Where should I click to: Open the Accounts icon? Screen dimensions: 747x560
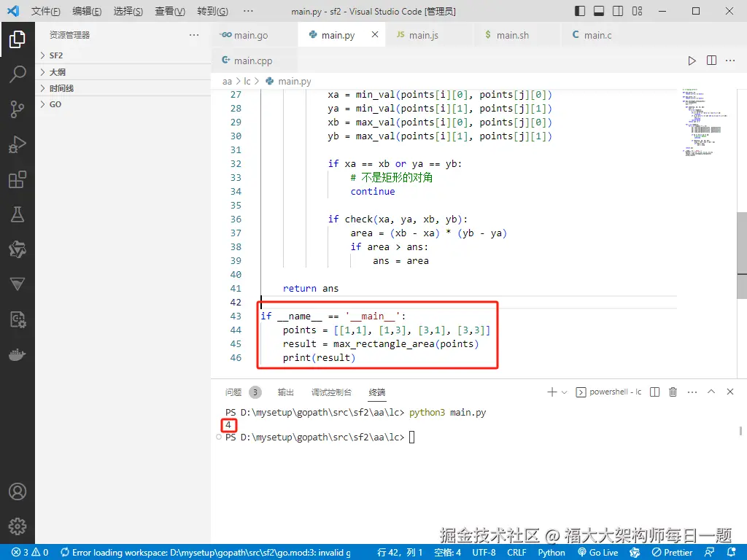click(18, 491)
